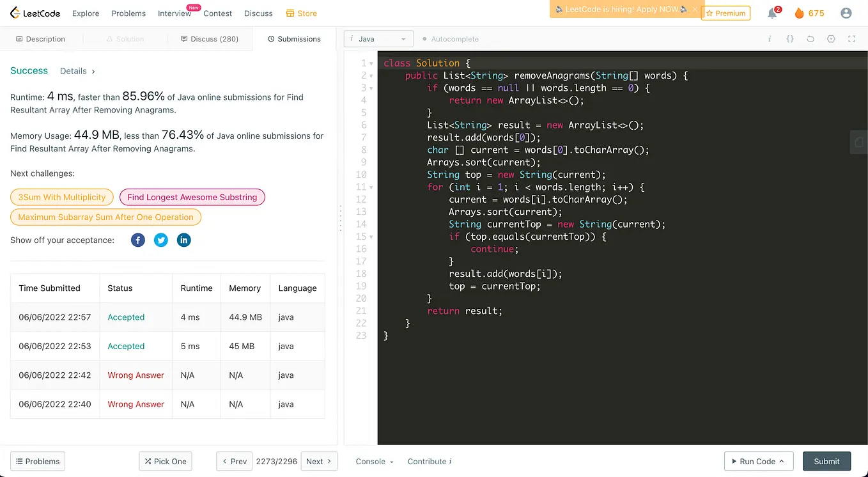Click the LeetCode is hiring banner text
This screenshot has height=477, width=868.
pos(621,10)
